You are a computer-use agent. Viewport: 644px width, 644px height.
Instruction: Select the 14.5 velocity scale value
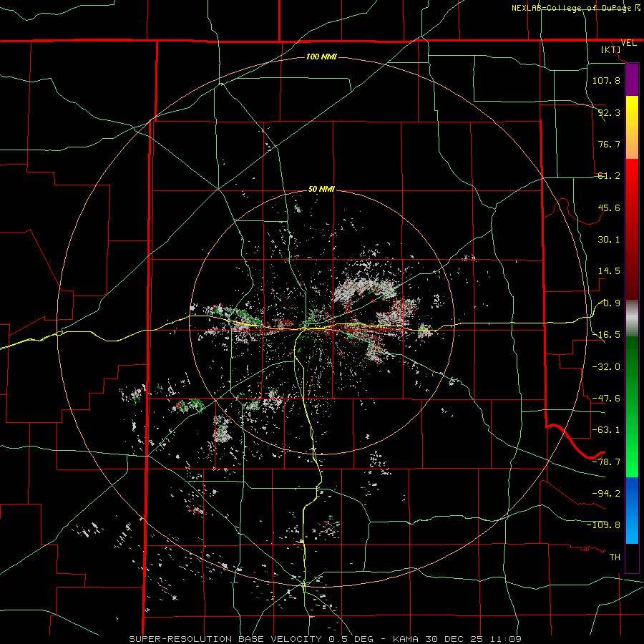pos(609,271)
